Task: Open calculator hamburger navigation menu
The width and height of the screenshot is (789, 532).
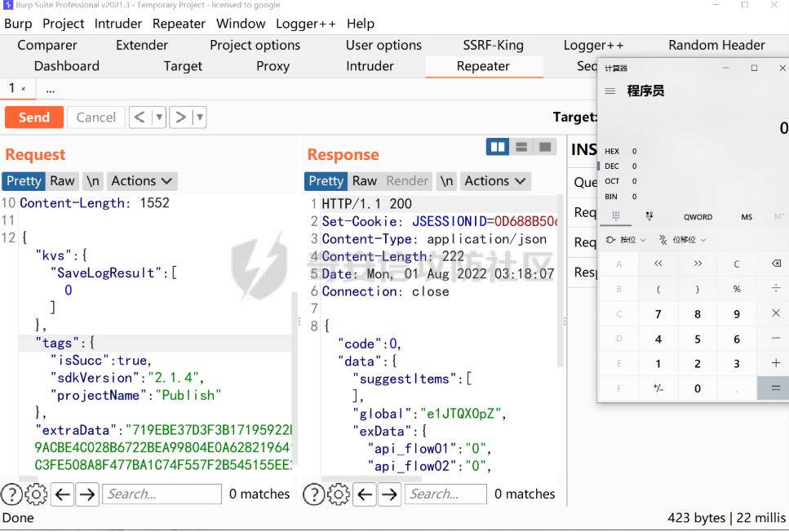Action: (x=609, y=91)
